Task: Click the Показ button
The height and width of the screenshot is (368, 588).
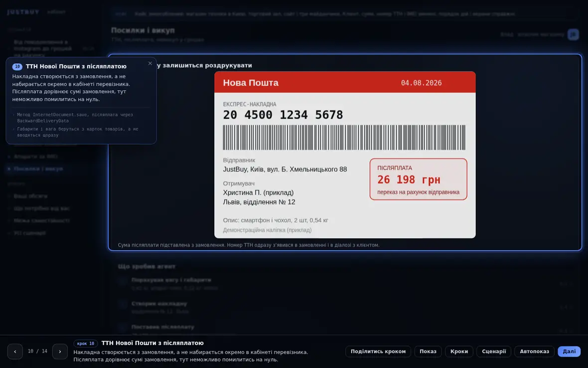Action: [428, 352]
